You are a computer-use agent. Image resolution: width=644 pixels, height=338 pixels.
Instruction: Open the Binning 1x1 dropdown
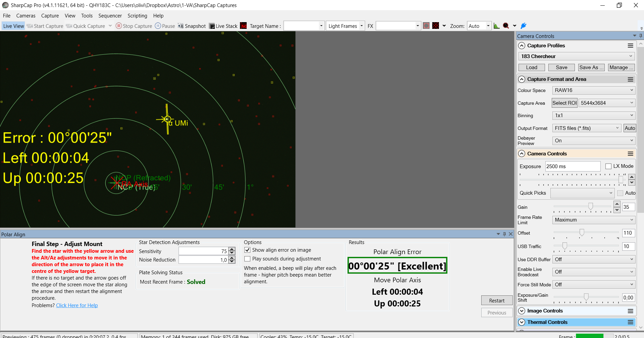[593, 115]
